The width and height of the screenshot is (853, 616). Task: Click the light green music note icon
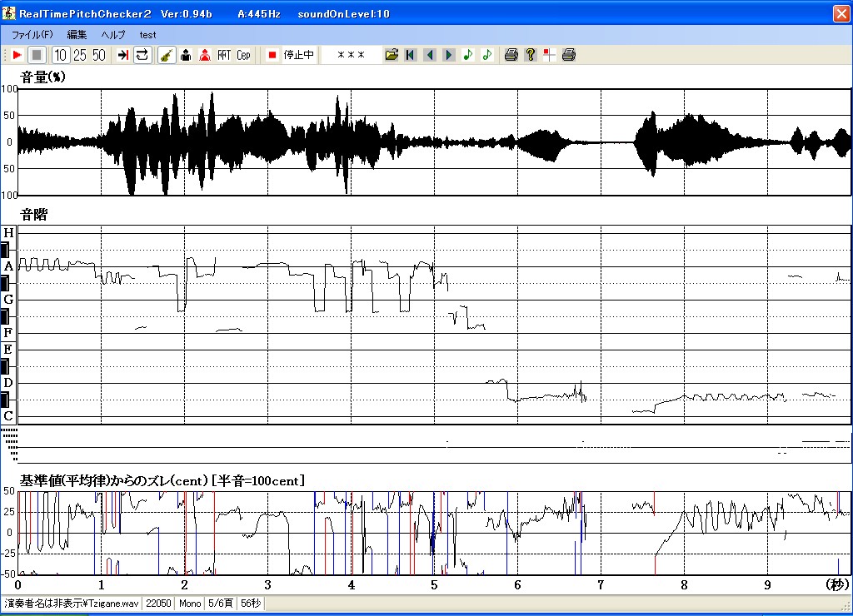point(486,55)
